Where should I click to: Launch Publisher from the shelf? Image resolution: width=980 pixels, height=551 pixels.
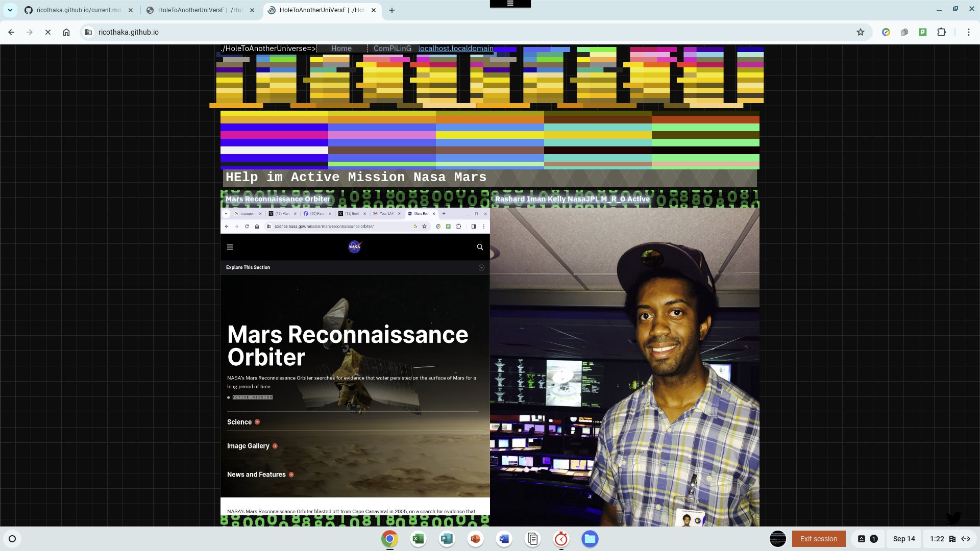tap(447, 539)
